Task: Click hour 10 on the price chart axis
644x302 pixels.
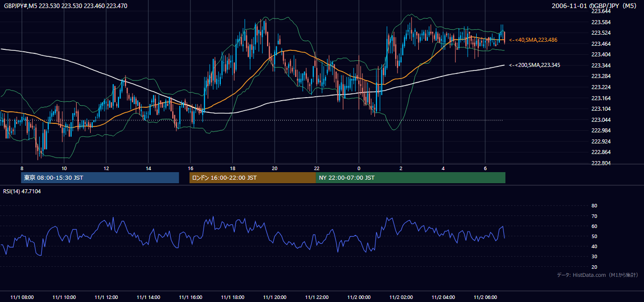Action: (64, 168)
